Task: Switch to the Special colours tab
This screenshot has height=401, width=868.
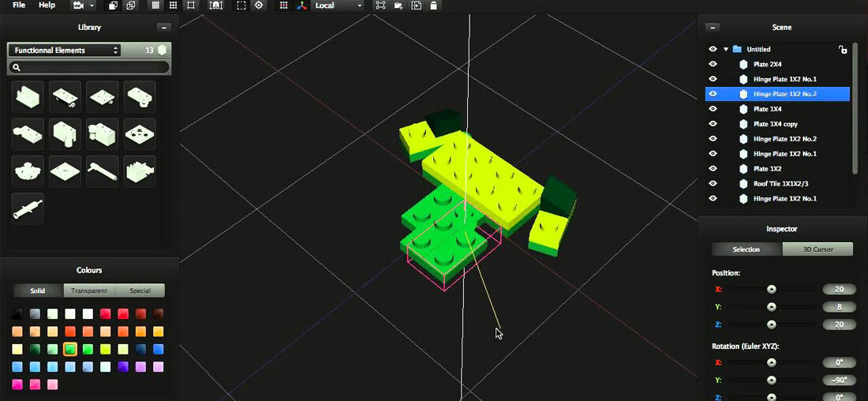Action: 140,290
